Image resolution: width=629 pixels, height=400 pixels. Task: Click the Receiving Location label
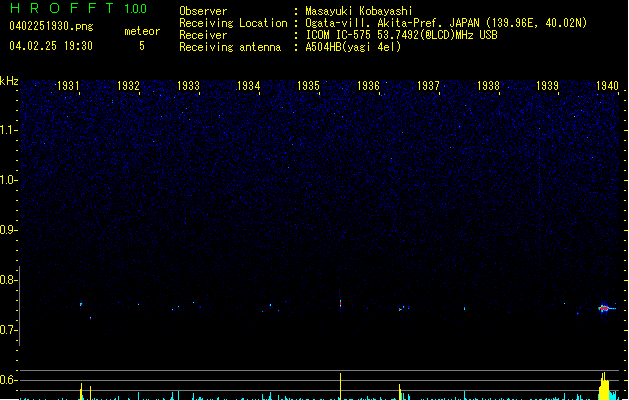(x=233, y=23)
